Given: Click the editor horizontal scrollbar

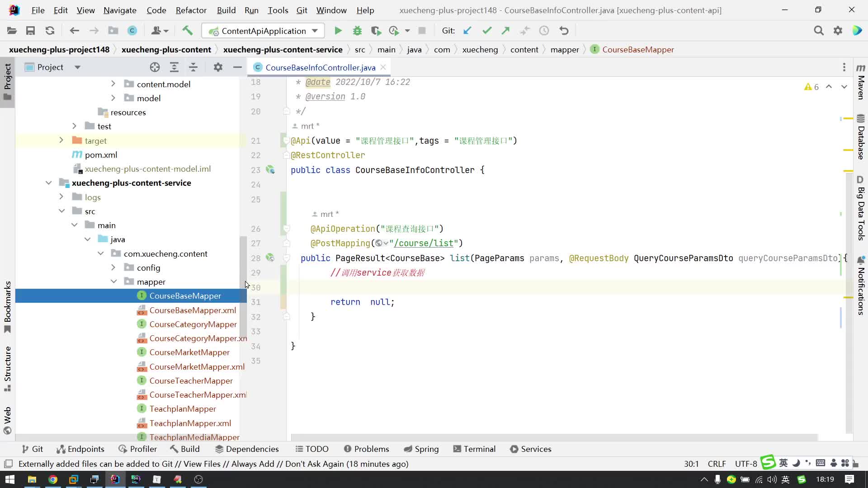Looking at the screenshot, I should pyautogui.click(x=554, y=437).
